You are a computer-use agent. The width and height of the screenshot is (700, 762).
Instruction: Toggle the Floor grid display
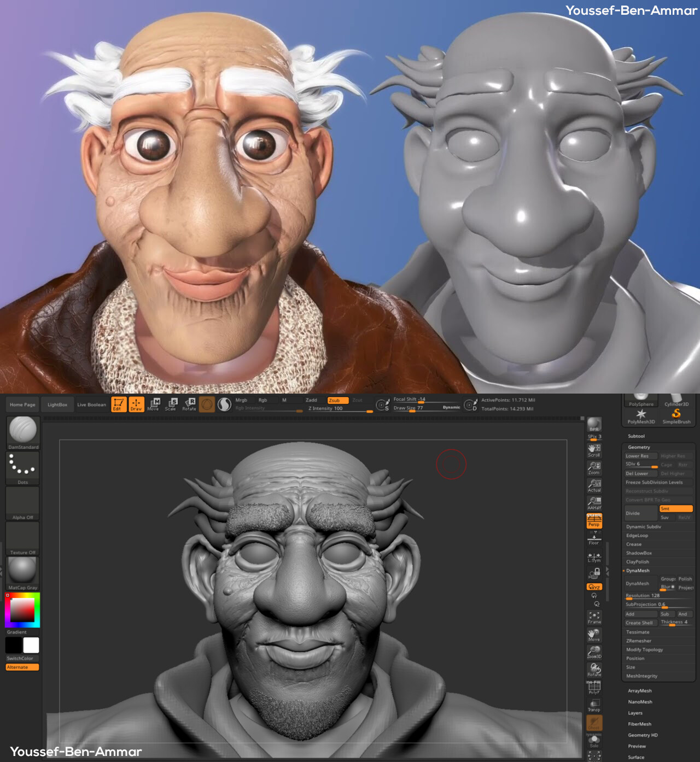tap(594, 541)
